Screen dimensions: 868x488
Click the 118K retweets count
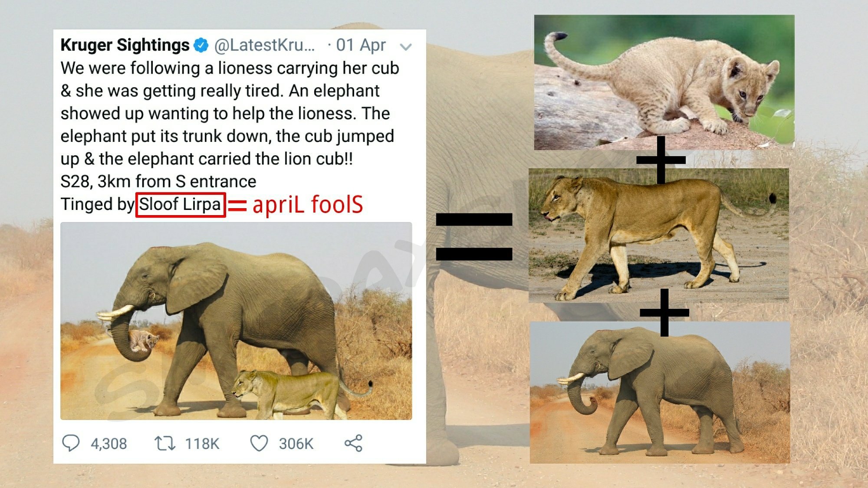point(202,444)
